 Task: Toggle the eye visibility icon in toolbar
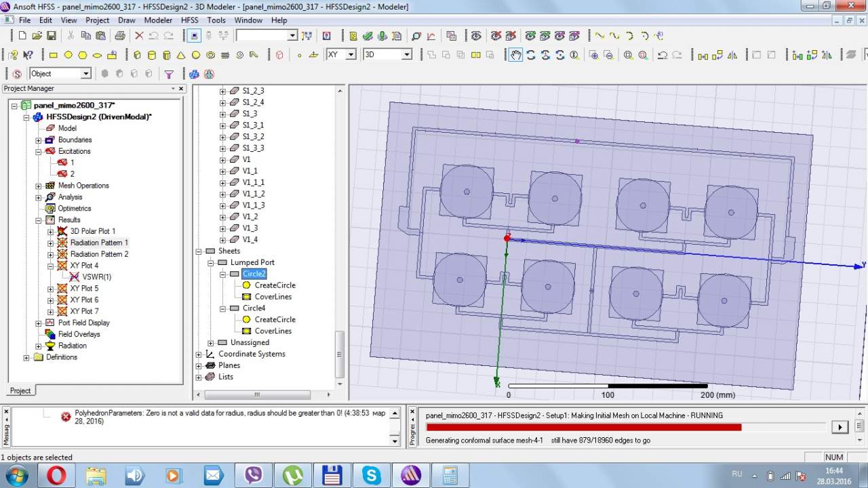click(x=476, y=36)
